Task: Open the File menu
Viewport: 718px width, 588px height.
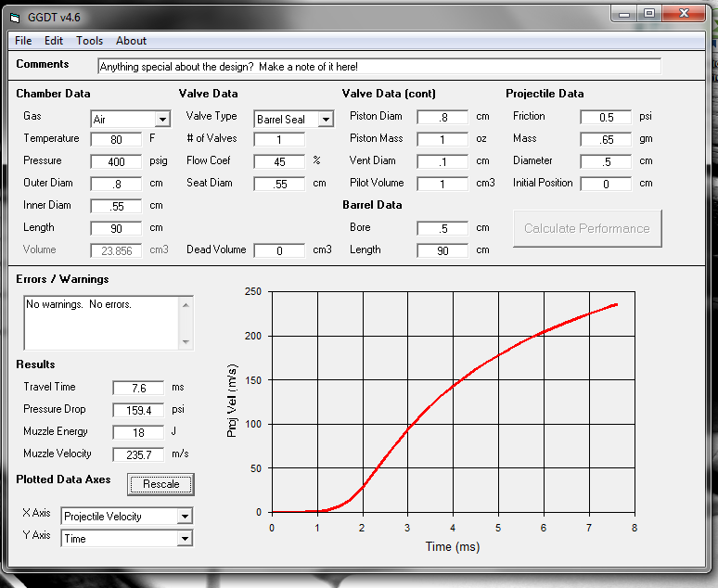Action: (23, 41)
